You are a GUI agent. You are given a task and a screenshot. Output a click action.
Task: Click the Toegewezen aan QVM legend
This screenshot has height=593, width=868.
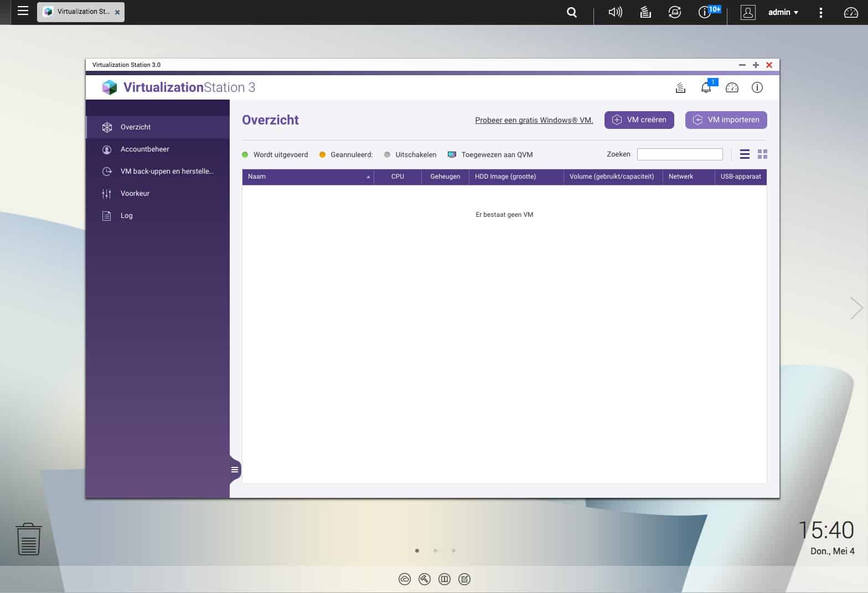pyautogui.click(x=490, y=155)
